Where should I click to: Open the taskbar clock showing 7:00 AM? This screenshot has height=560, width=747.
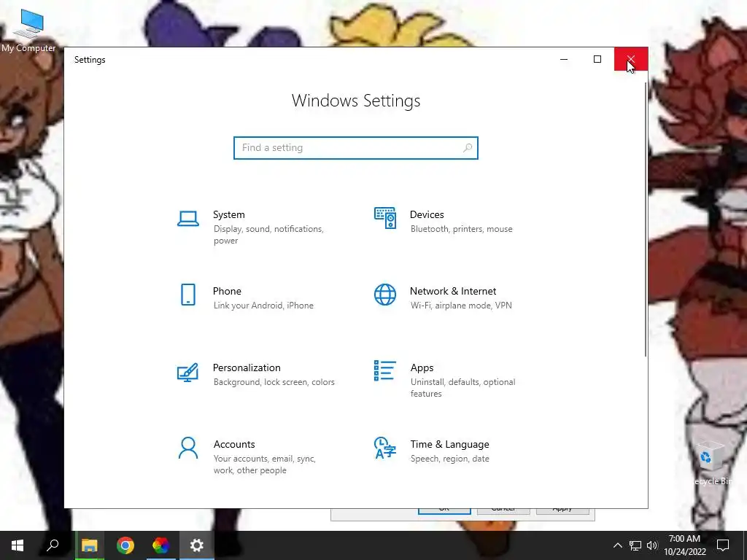click(684, 545)
